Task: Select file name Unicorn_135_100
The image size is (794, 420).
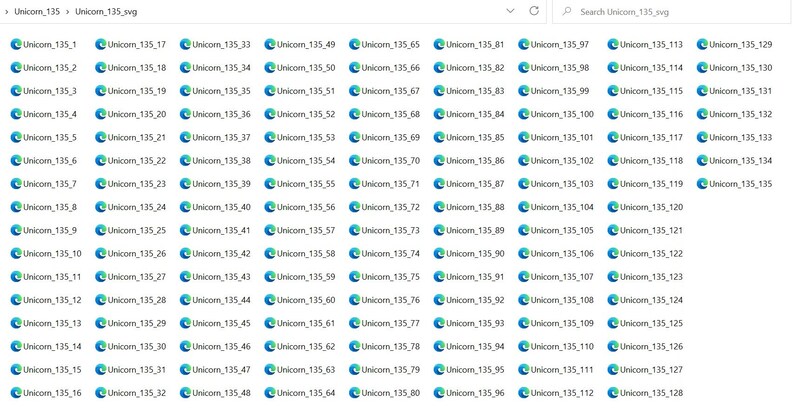Action: pyautogui.click(x=562, y=114)
